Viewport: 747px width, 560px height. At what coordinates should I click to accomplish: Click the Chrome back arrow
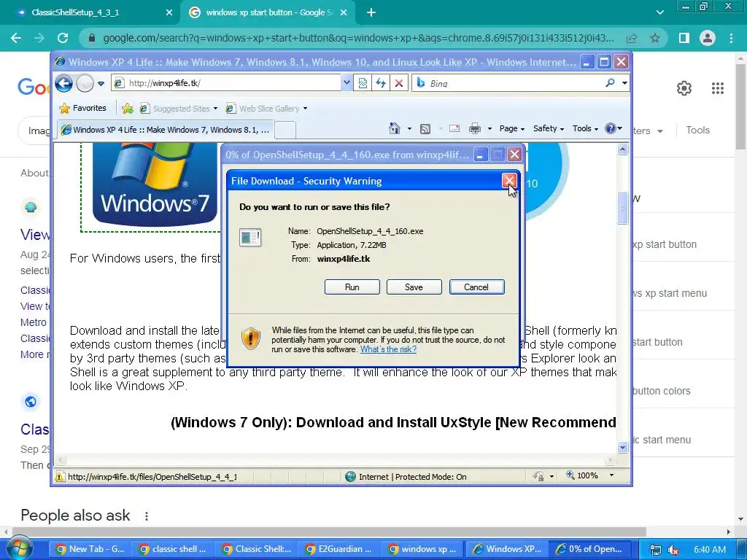click(16, 38)
